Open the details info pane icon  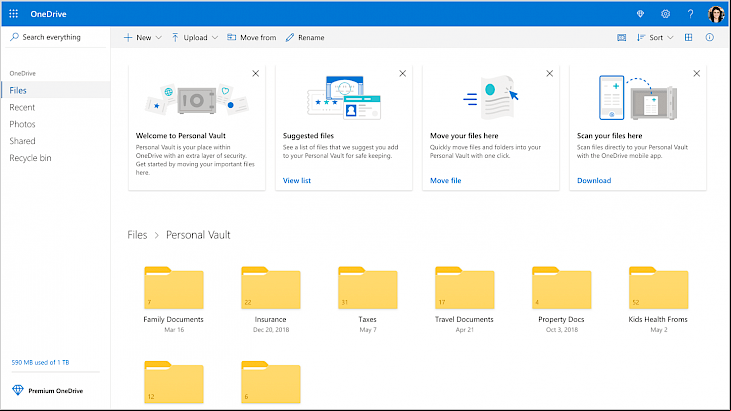(710, 38)
